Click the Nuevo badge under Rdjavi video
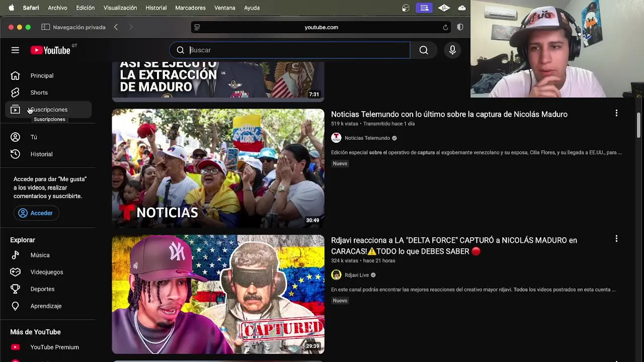 click(340, 301)
